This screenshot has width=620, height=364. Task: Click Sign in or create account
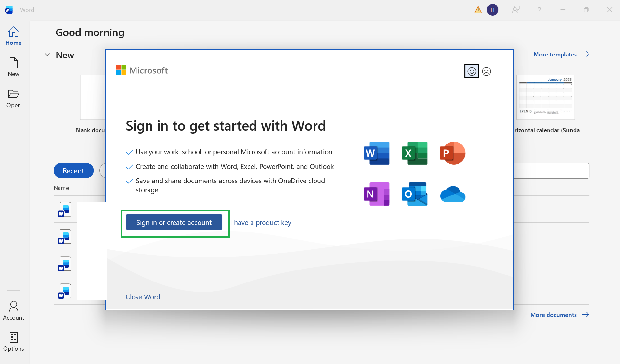pos(174,222)
